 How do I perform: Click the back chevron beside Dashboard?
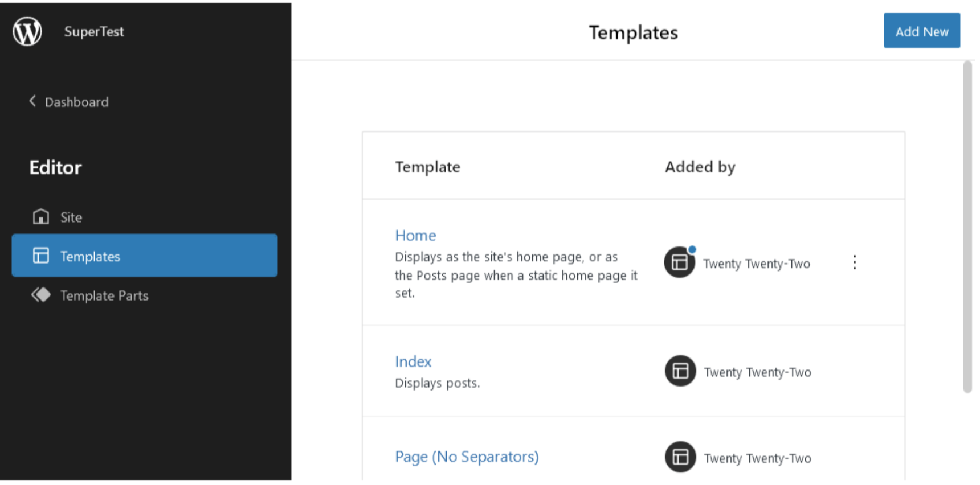[32, 101]
